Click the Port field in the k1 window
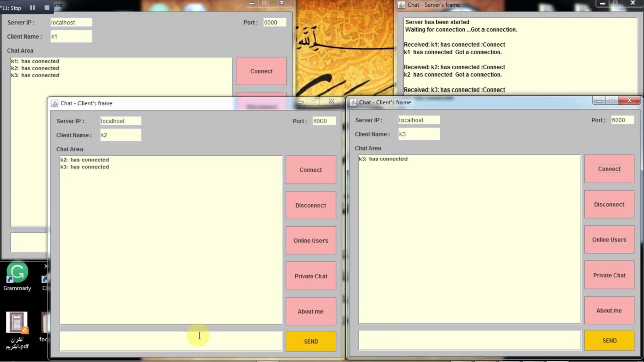Viewport: 644px width, 362px height. click(x=274, y=22)
